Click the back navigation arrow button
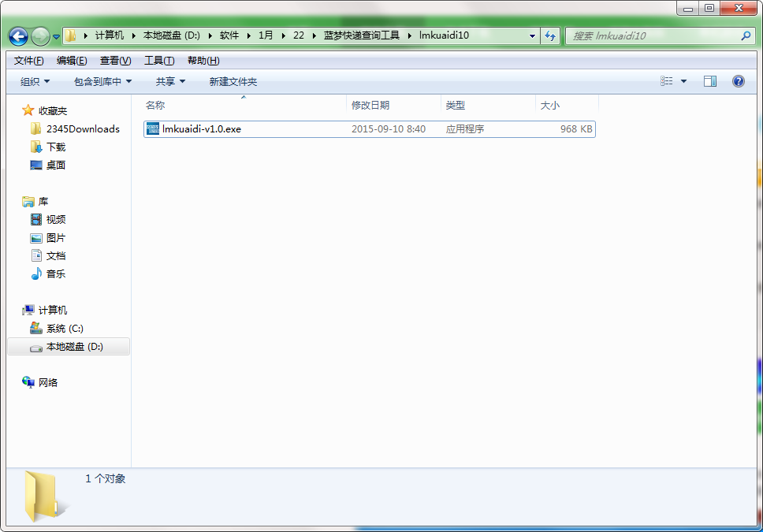This screenshot has height=532, width=763. [19, 36]
